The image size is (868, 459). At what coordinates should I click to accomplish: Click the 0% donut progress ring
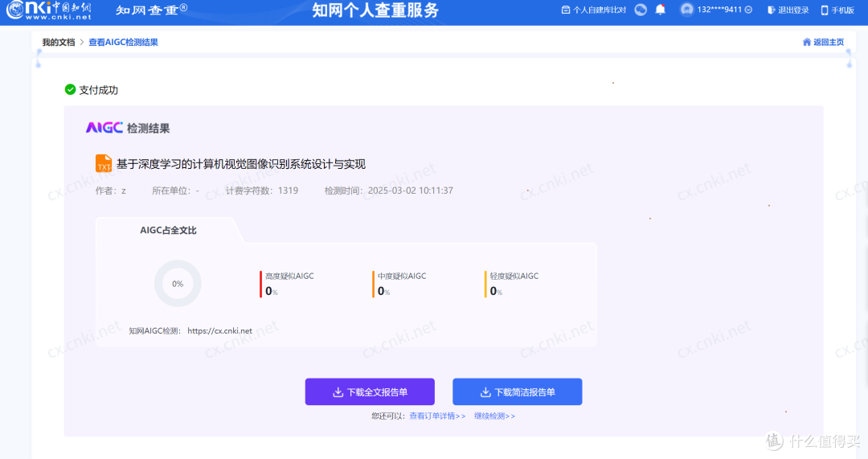(178, 284)
